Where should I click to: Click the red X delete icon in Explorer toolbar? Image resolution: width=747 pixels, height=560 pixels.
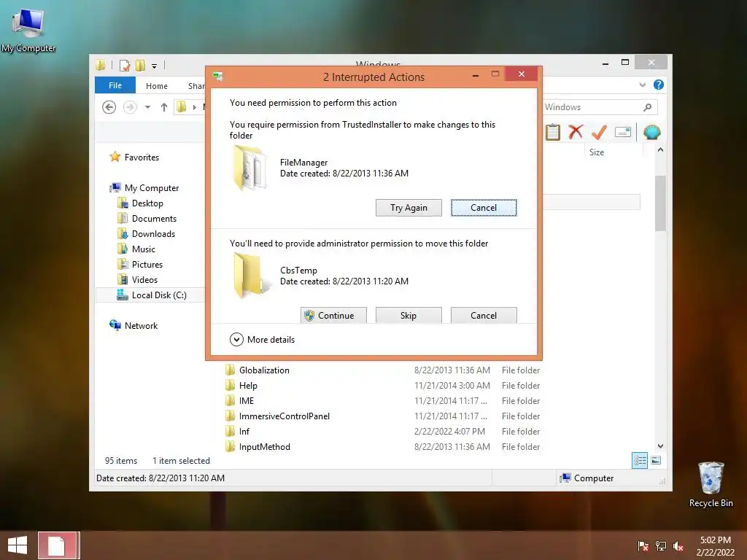(x=576, y=132)
